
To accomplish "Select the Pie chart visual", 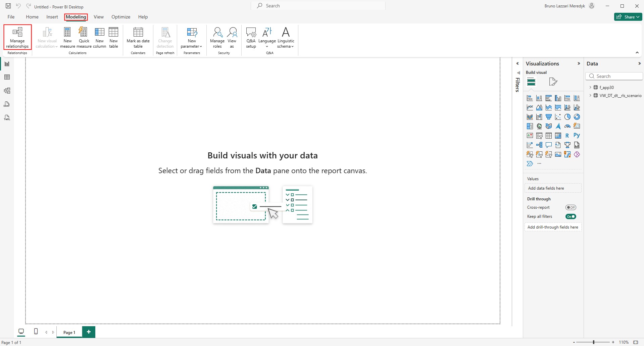I will point(567,117).
